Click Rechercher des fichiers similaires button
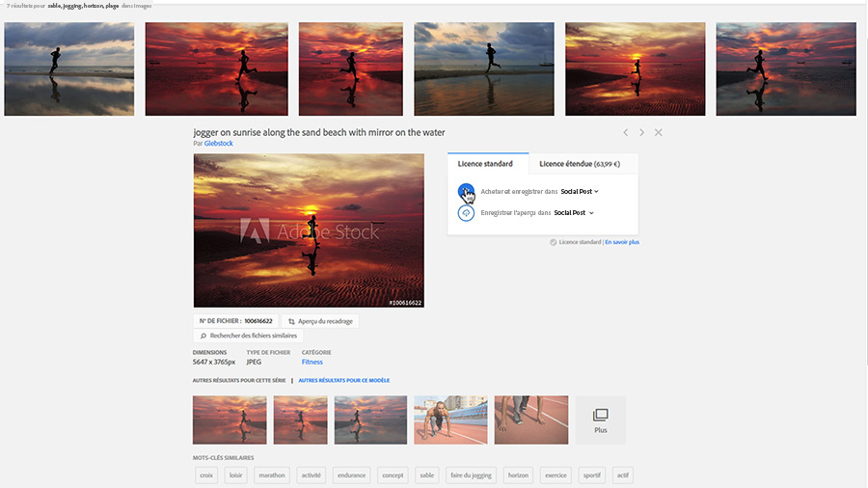This screenshot has width=868, height=488. tap(248, 336)
